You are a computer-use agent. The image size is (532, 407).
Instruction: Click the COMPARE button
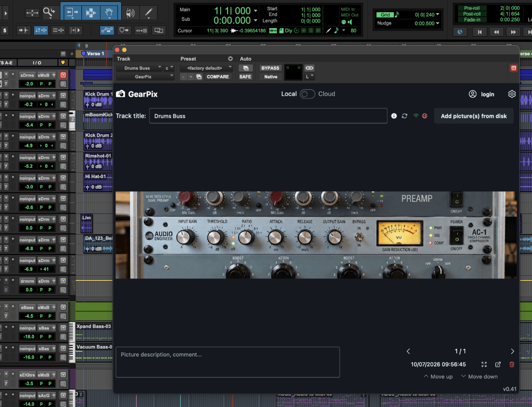(x=217, y=77)
